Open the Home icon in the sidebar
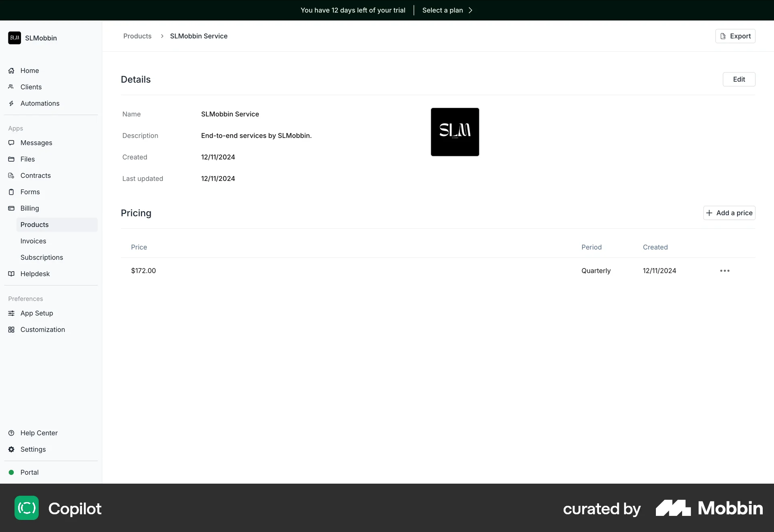Screen dimensions: 774x532 click(12, 71)
